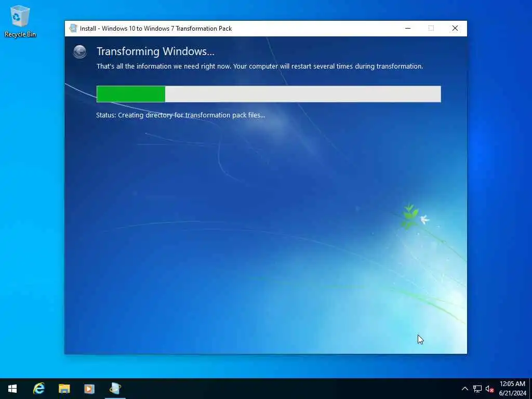Click the installer window title text
532x399 pixels.
pyautogui.click(x=156, y=29)
